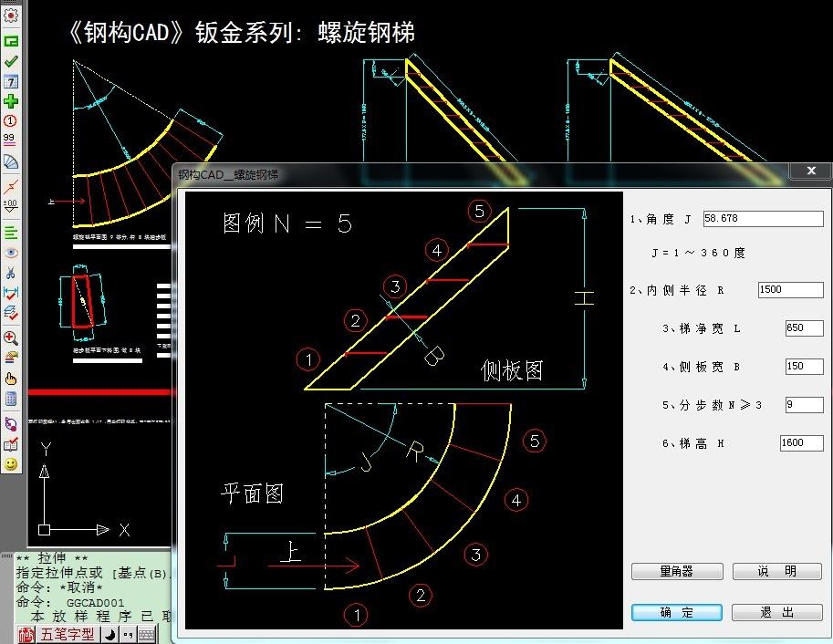Click the 量角器 button

point(677,571)
